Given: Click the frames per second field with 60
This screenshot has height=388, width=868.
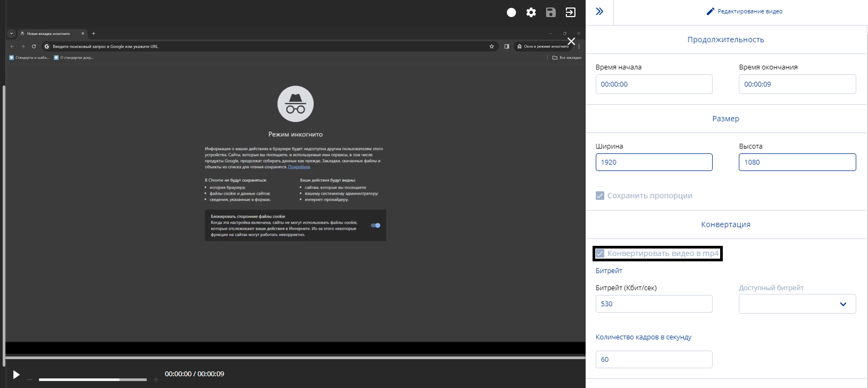Looking at the screenshot, I should pos(654,359).
